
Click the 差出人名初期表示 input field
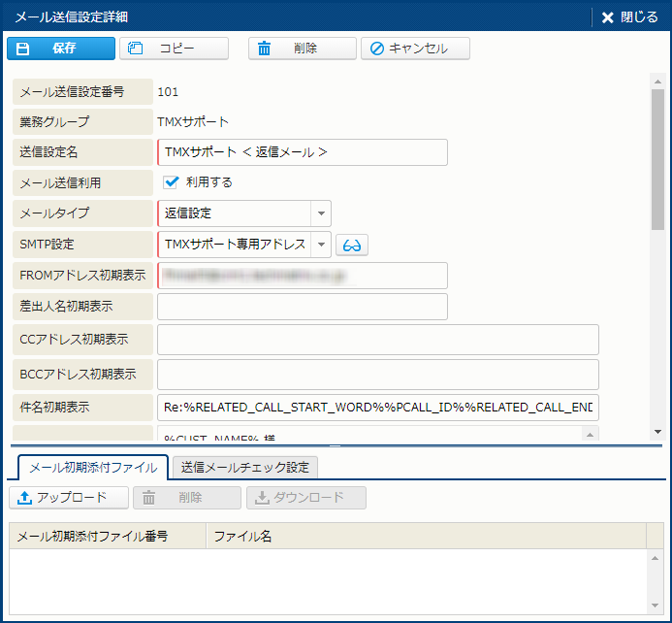pos(302,307)
